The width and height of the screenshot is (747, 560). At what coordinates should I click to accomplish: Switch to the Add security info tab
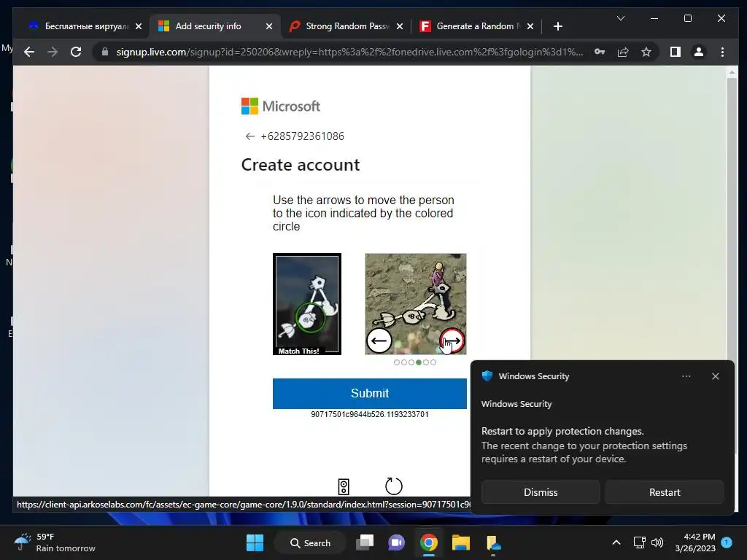pos(208,26)
